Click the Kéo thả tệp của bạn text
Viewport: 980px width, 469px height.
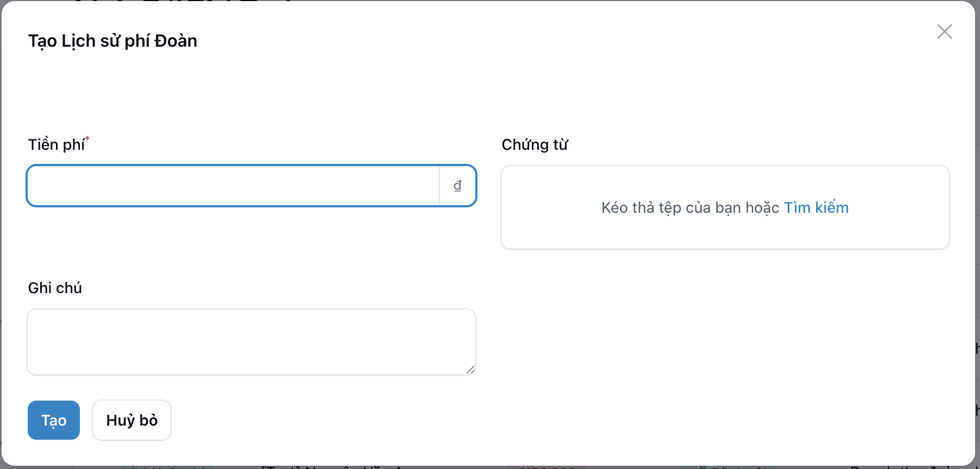[690, 207]
